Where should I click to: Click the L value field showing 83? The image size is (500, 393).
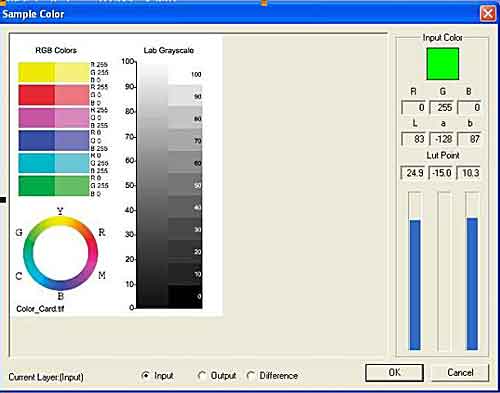414,139
